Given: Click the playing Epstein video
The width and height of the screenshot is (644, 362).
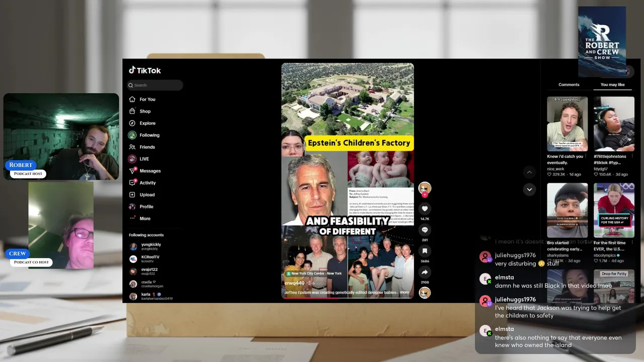Looking at the screenshot, I should 348,180.
